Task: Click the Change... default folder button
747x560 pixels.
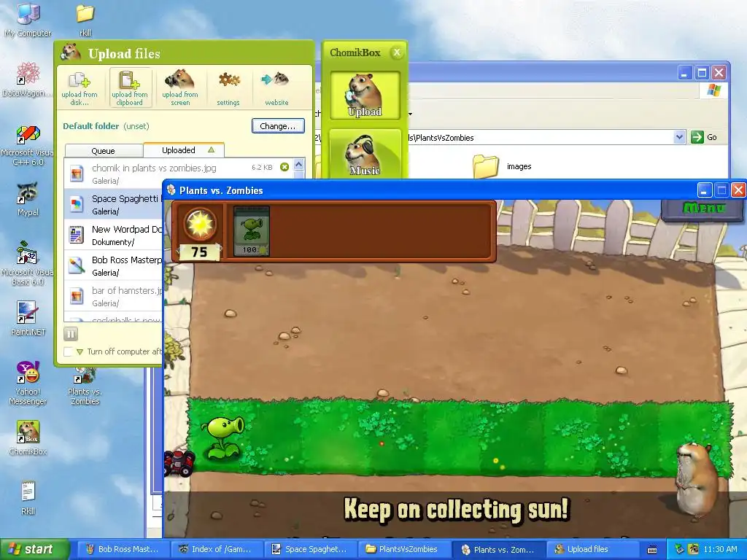Action: (278, 126)
